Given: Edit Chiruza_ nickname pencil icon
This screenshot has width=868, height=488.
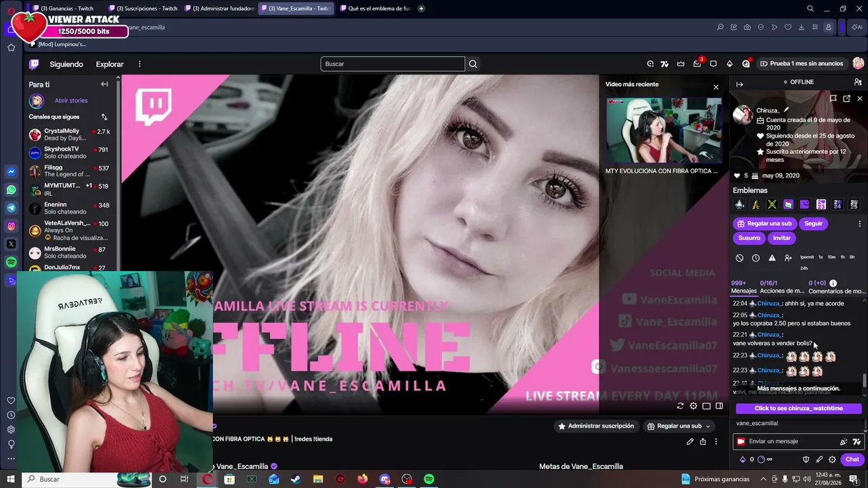Looking at the screenshot, I should pyautogui.click(x=786, y=110).
